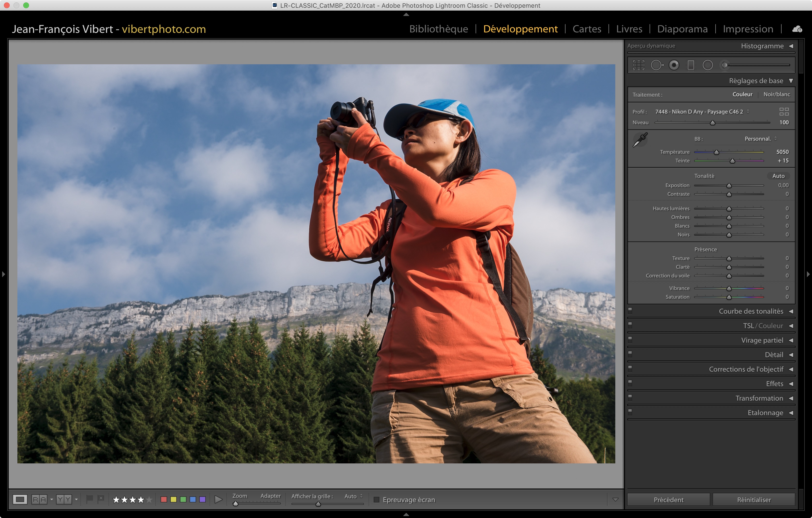Enable the Epreuvage écran checkbox
812x518 pixels.
(x=377, y=499)
